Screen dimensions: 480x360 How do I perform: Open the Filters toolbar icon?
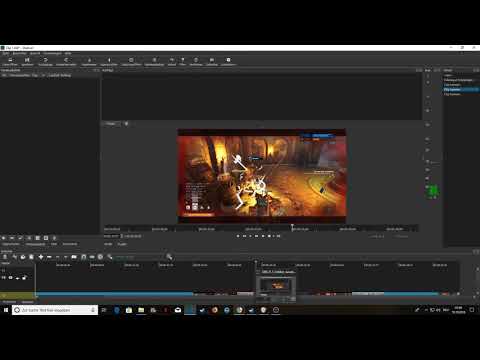click(x=182, y=61)
